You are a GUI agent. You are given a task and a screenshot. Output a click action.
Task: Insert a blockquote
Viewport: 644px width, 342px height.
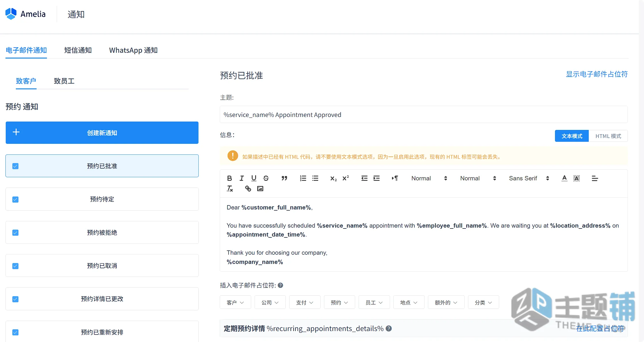(x=284, y=178)
